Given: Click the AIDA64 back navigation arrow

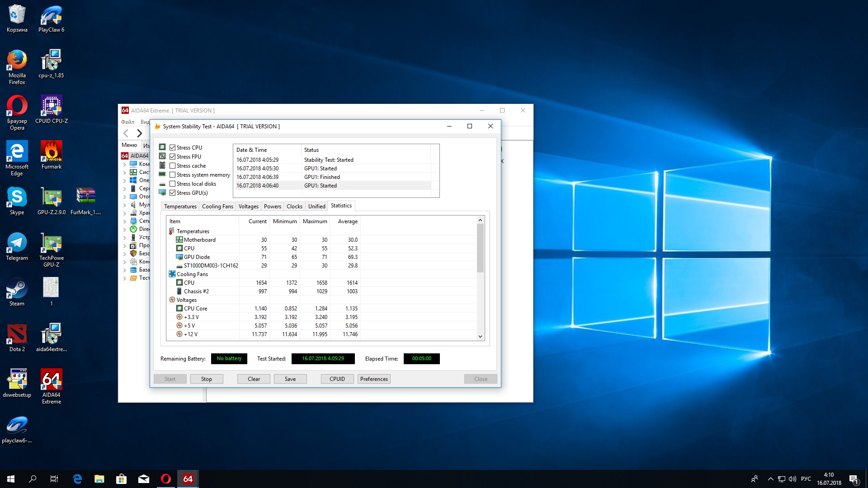Looking at the screenshot, I should (x=126, y=133).
